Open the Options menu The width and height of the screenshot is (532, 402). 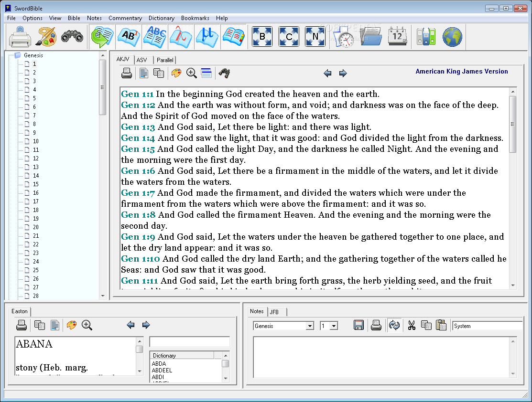(32, 18)
